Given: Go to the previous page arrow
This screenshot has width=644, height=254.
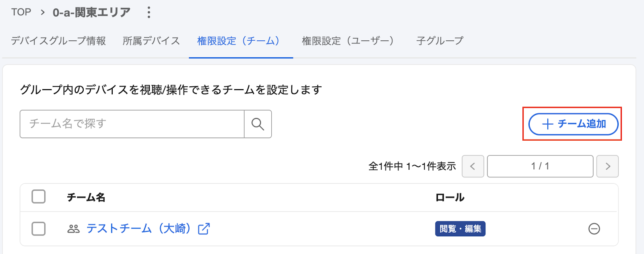Looking at the screenshot, I should click(473, 166).
